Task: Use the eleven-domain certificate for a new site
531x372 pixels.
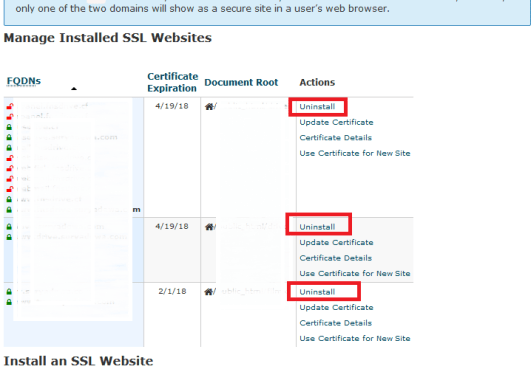Action: [355, 153]
